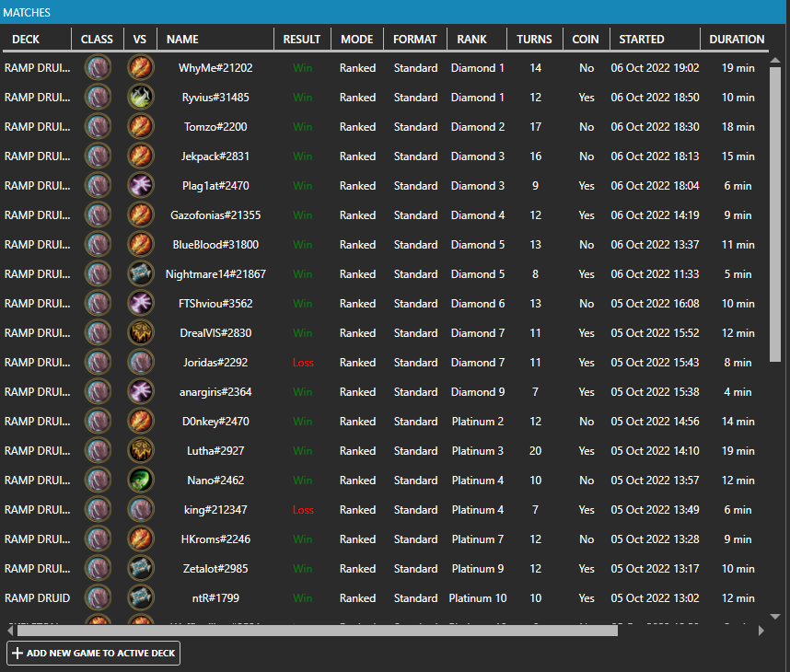Click player Druid class icon in ntR#1799 row
Screen dimensions: 790x672
(98, 598)
